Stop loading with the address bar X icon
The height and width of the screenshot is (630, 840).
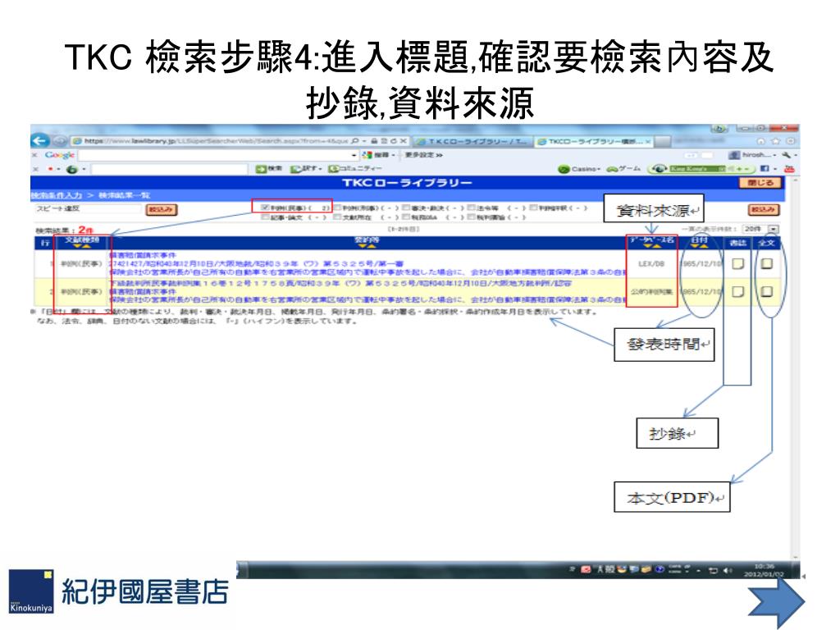[x=404, y=141]
